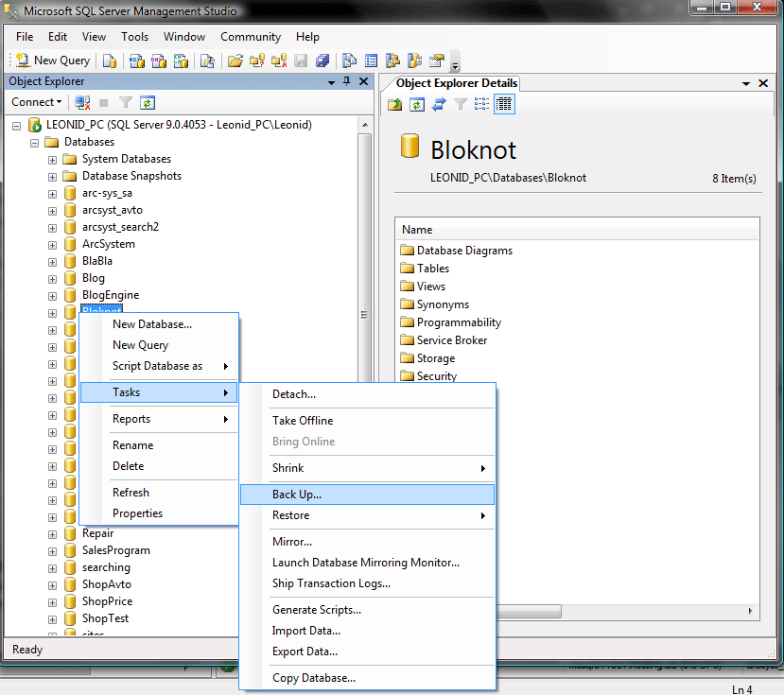The image size is (784, 695).
Task: Choose Properties in context menu
Action: coord(159,513)
